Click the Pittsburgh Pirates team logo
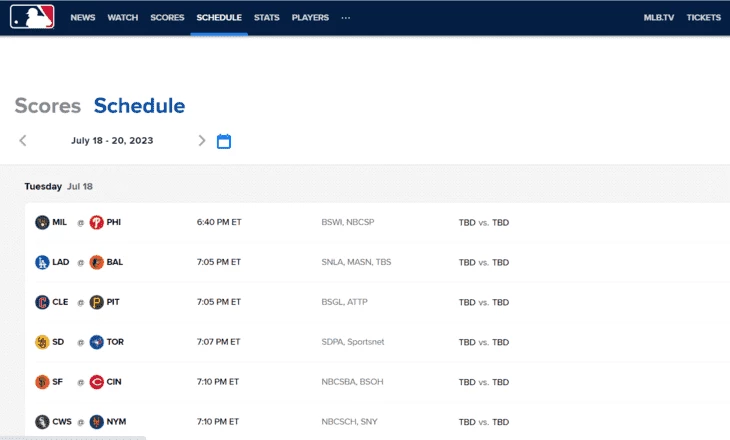The height and width of the screenshot is (440, 730). point(96,302)
